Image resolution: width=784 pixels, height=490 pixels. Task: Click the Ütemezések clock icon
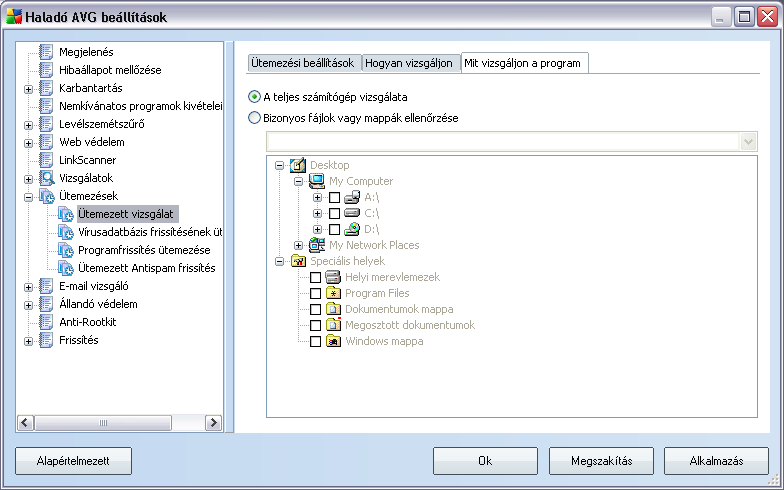click(x=46, y=196)
